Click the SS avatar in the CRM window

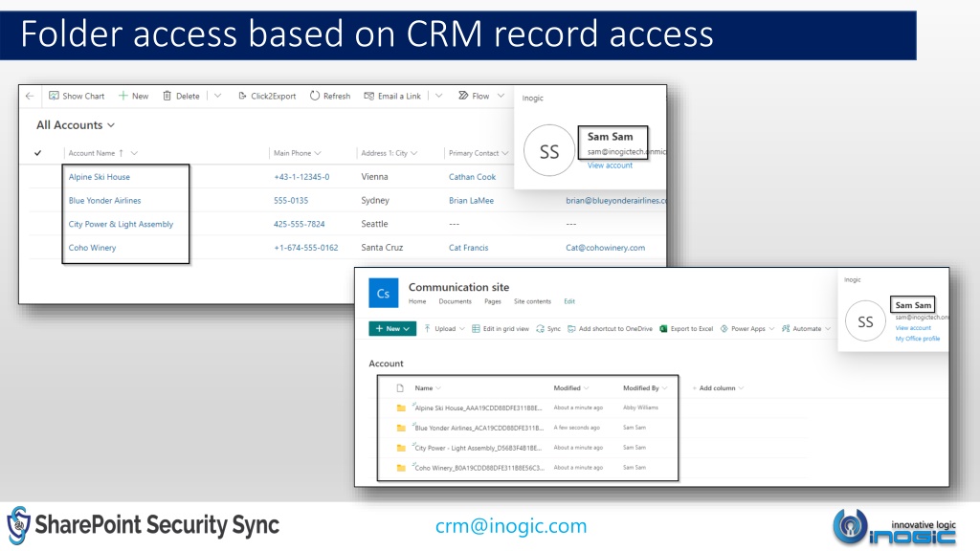click(548, 150)
